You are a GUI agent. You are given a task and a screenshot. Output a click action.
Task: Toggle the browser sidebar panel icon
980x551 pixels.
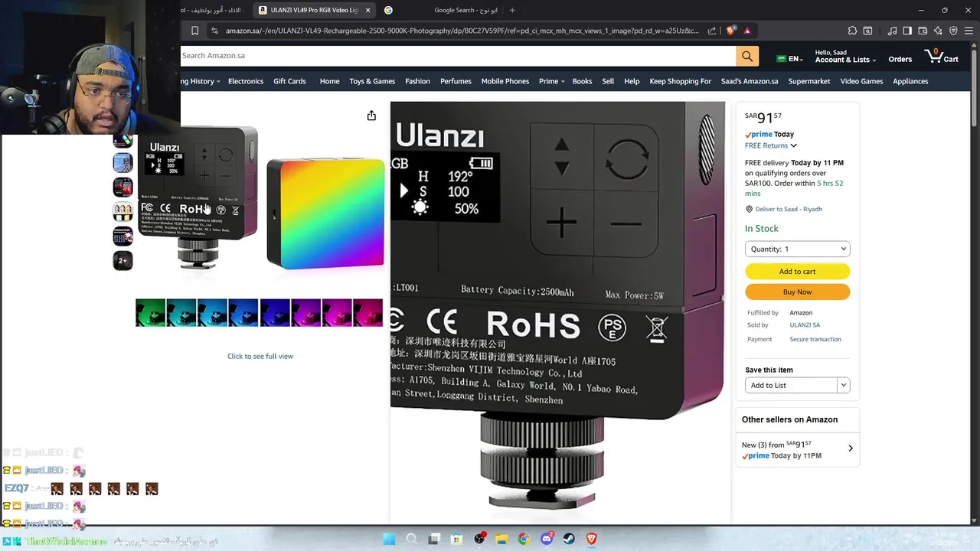[x=907, y=31]
